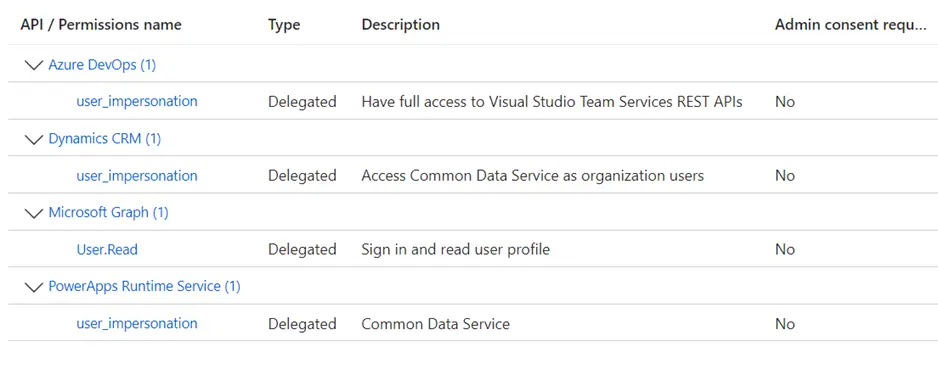Open user_impersonation permission under Dynamics CRM
The height and width of the screenshot is (369, 938).
point(137,176)
